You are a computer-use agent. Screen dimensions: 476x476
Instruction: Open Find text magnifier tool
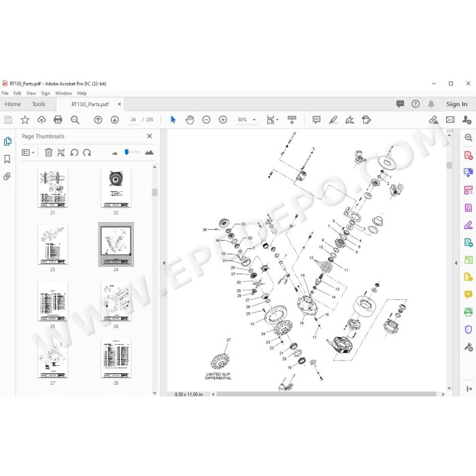75,120
